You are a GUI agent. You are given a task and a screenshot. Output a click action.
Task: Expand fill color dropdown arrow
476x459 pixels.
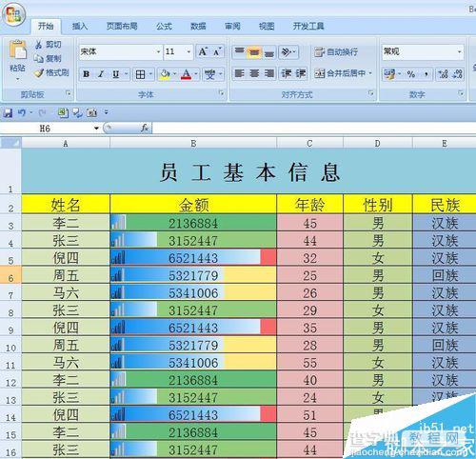174,74
